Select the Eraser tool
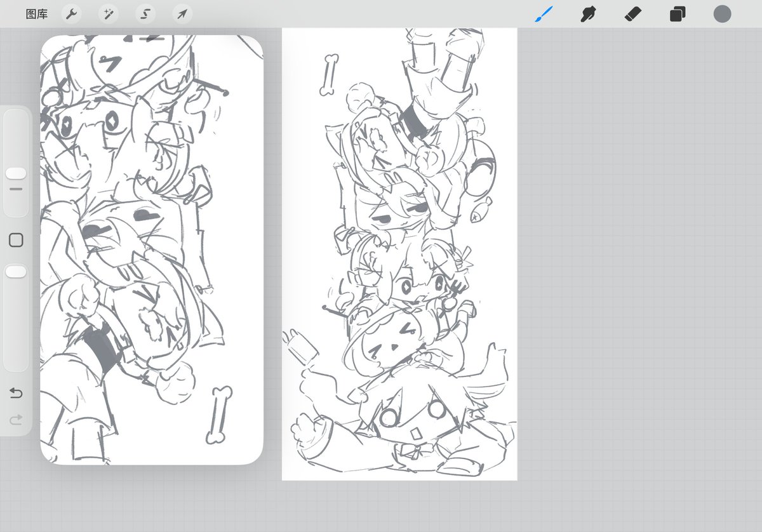 pos(633,14)
